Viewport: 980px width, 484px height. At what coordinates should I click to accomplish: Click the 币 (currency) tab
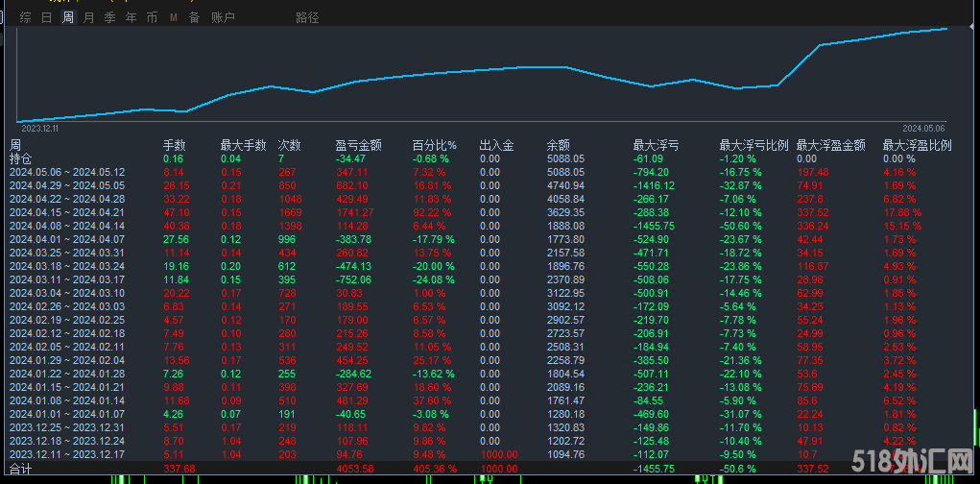click(x=152, y=17)
